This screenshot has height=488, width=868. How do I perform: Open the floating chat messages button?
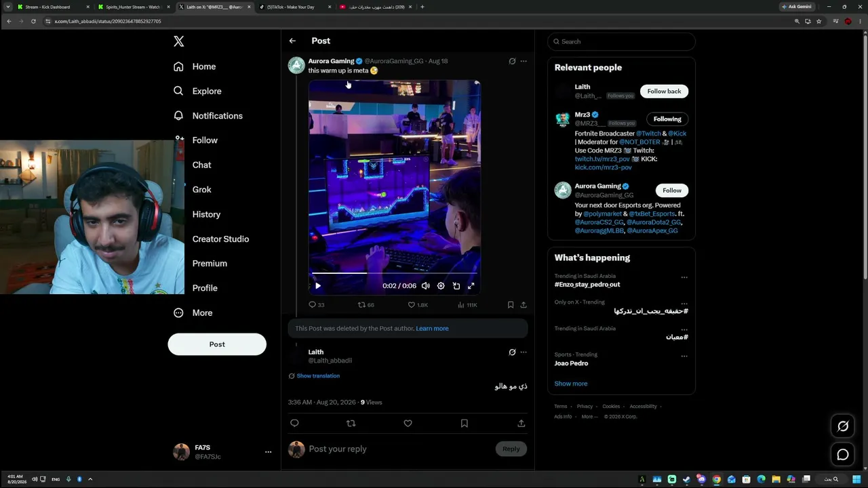[x=843, y=455]
